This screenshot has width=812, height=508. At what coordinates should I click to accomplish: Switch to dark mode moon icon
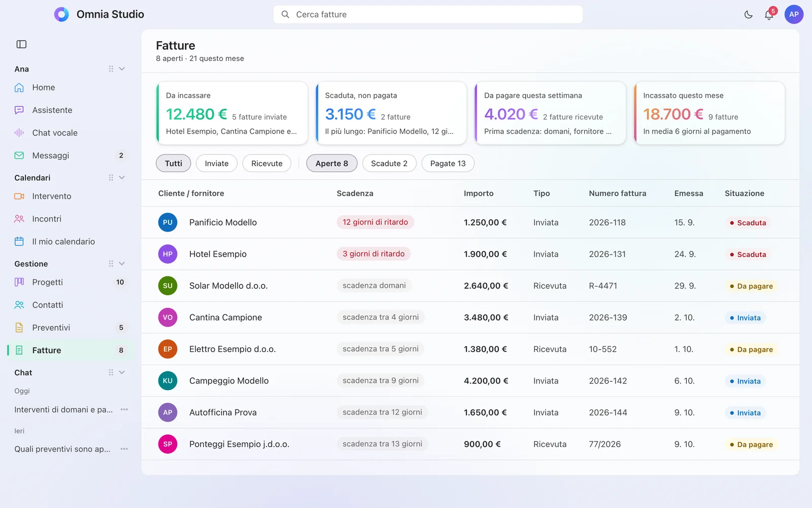pyautogui.click(x=748, y=15)
